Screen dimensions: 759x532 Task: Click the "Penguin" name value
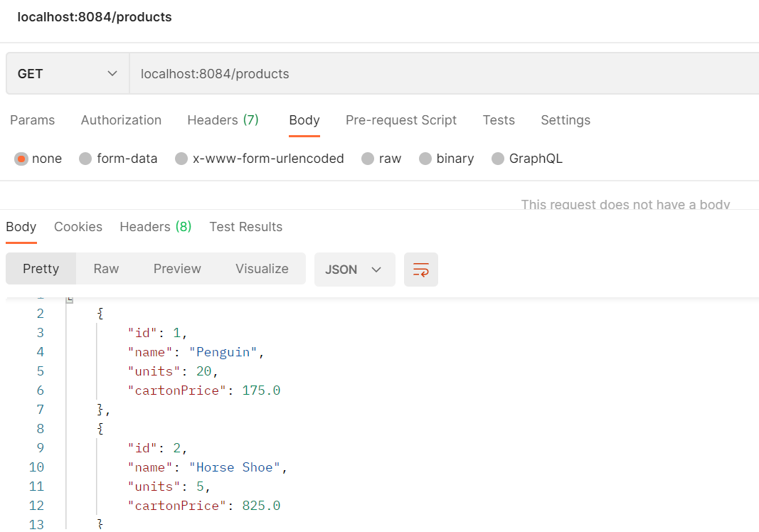point(223,352)
